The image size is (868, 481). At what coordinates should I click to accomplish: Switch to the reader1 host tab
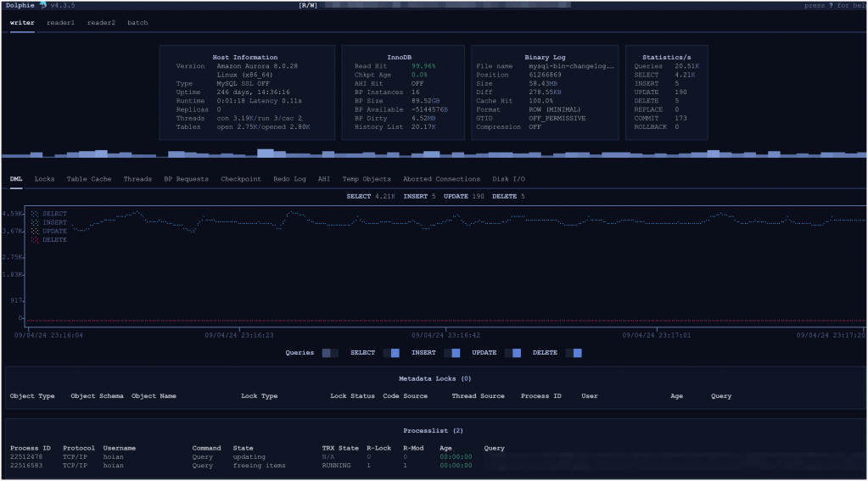[60, 23]
